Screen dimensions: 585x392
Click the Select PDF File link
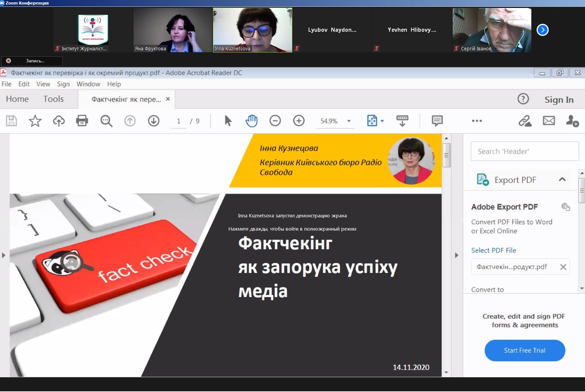[x=493, y=250]
